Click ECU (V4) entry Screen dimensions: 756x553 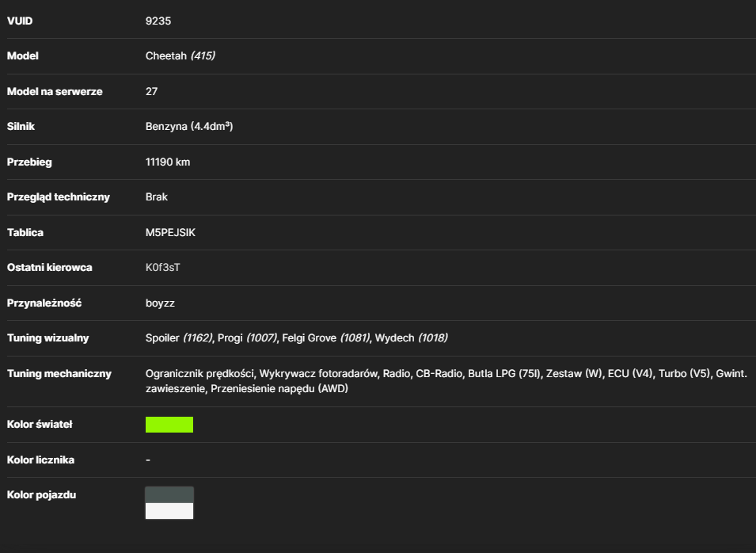point(630,373)
